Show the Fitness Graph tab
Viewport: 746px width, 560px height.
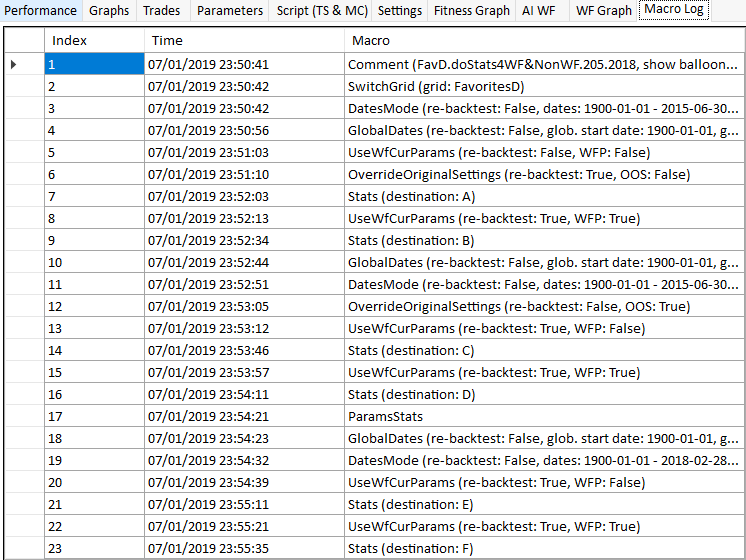(471, 11)
